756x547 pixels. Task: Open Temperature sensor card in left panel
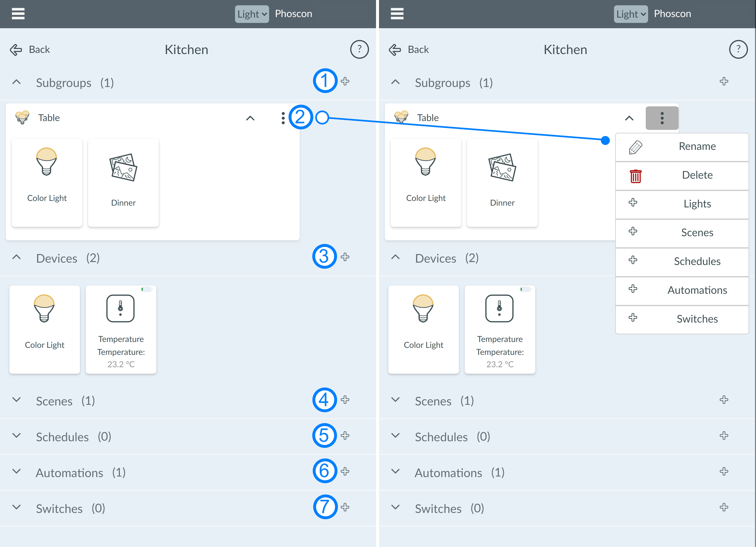(121, 330)
